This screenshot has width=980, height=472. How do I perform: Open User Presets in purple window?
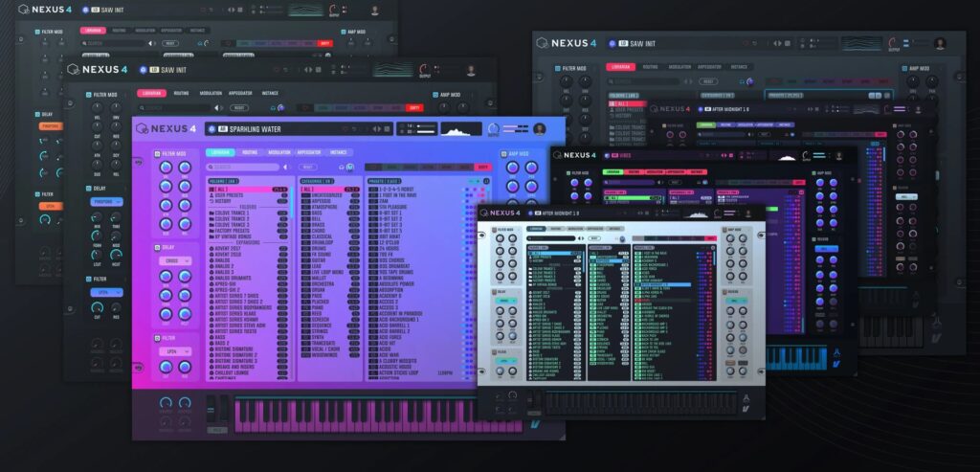click(x=249, y=195)
